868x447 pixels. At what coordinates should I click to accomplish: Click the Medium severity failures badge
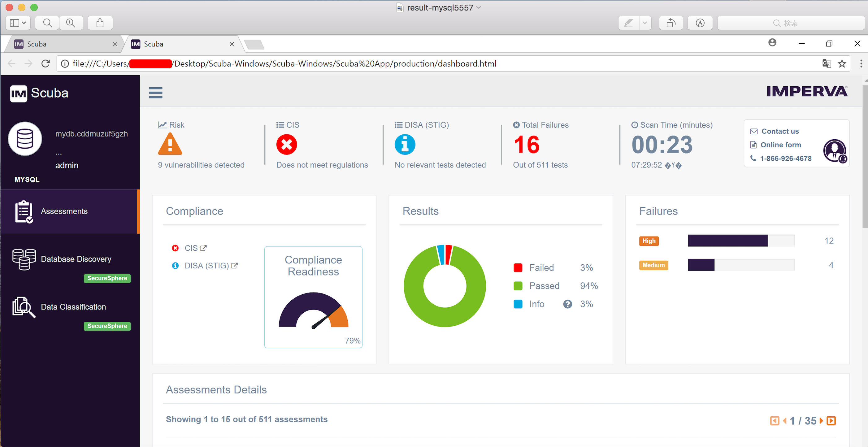[653, 265]
